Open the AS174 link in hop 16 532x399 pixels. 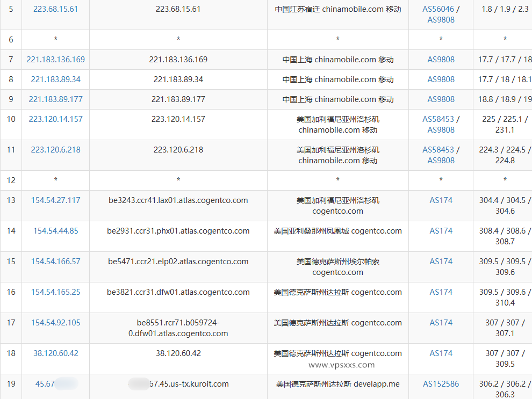coord(441,292)
